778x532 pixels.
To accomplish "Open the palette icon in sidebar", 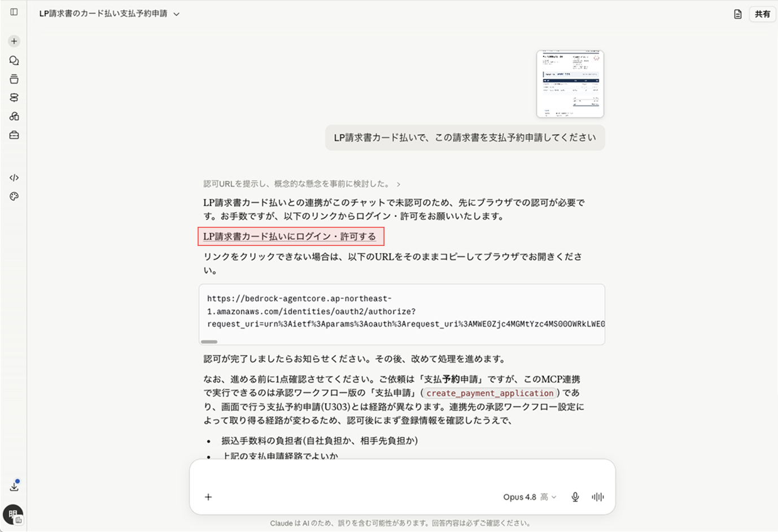I will pyautogui.click(x=14, y=196).
